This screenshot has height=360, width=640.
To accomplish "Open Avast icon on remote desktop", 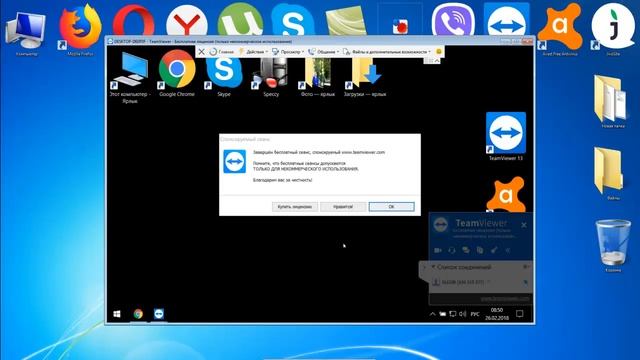I will (x=506, y=194).
